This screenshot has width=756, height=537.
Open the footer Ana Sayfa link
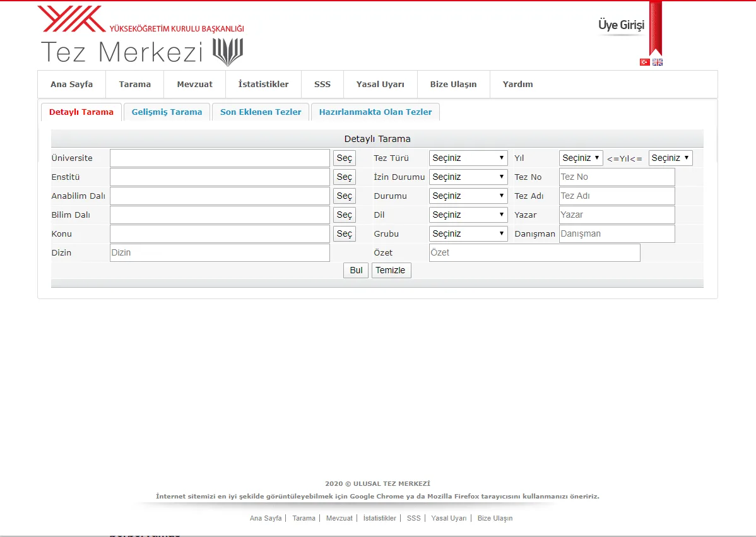(x=266, y=518)
